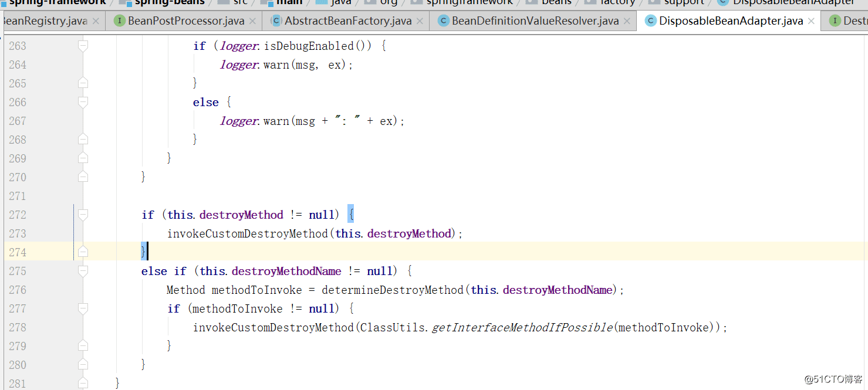Click the highlighted opening brace on line 272
The image size is (868, 390).
tap(351, 215)
